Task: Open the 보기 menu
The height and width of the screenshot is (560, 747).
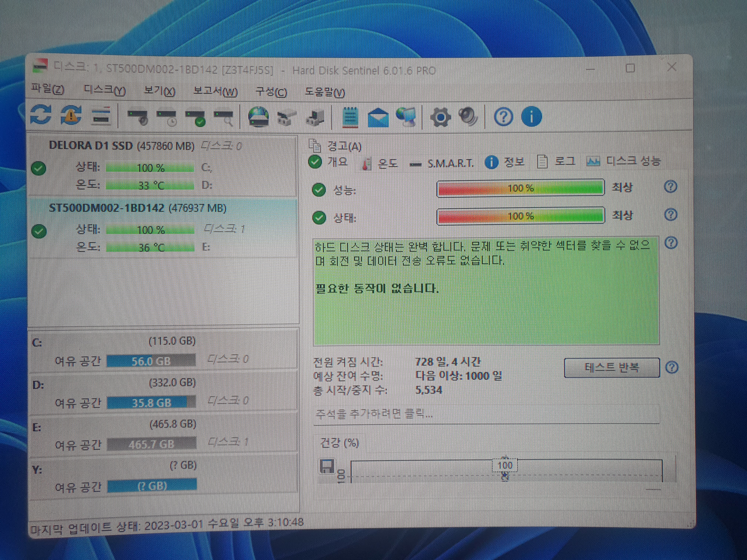Action: pyautogui.click(x=159, y=91)
